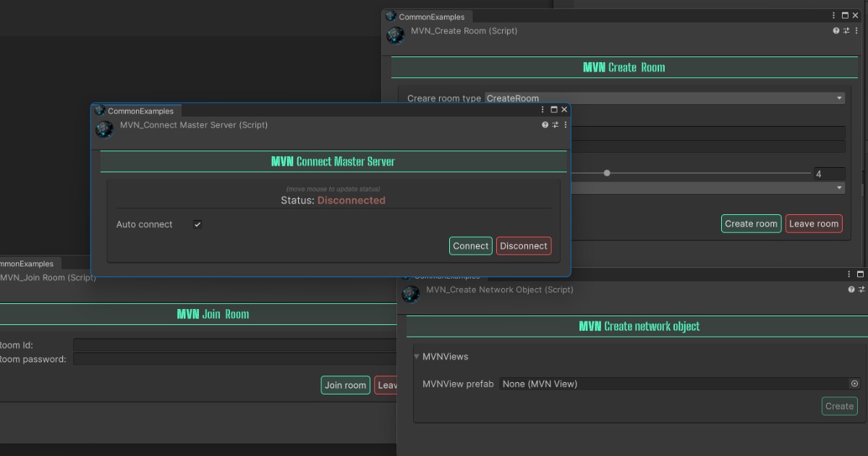The height and width of the screenshot is (456, 868).
Task: Click MVN_Create Network Object script icon
Action: [x=411, y=294]
